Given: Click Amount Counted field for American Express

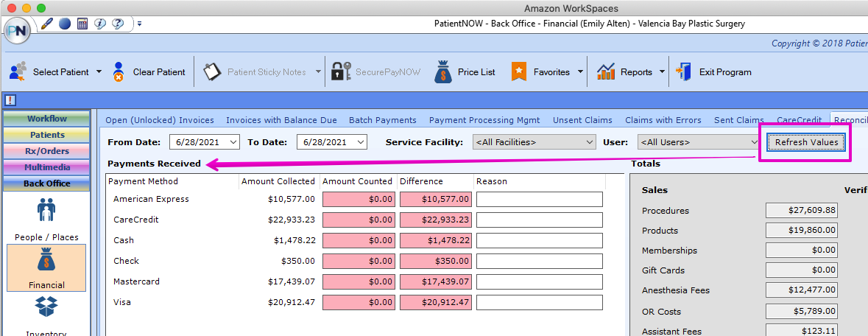Looking at the screenshot, I should [359, 199].
